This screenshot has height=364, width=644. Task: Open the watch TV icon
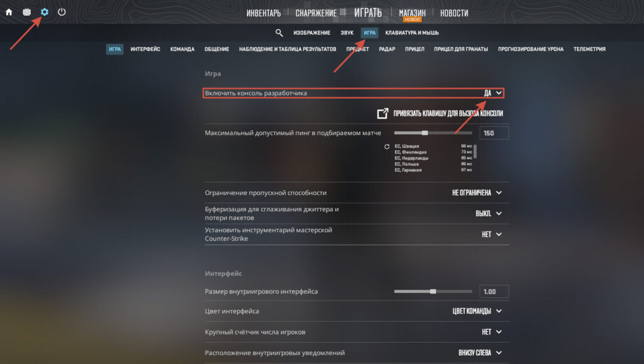[x=26, y=12]
